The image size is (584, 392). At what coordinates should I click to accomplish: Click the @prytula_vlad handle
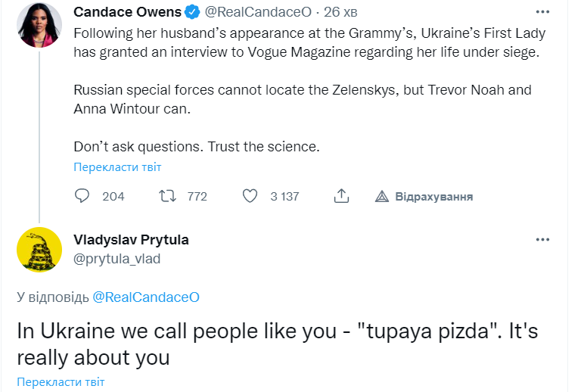tap(116, 259)
